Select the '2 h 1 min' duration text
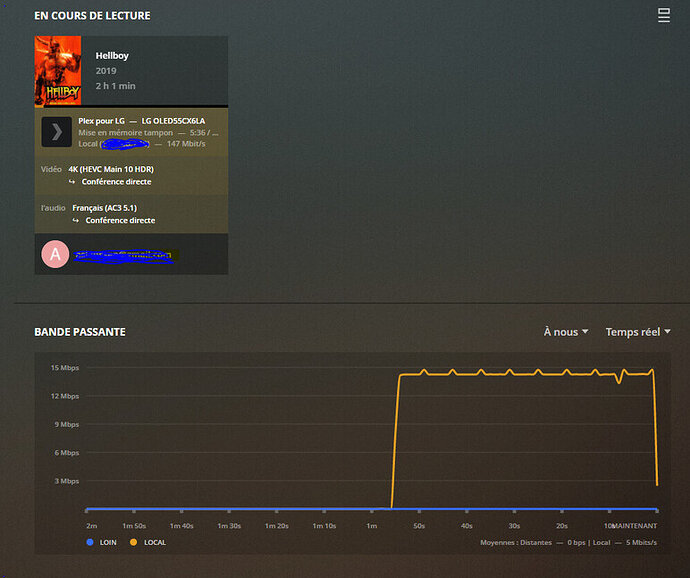The image size is (690, 578). click(x=115, y=86)
